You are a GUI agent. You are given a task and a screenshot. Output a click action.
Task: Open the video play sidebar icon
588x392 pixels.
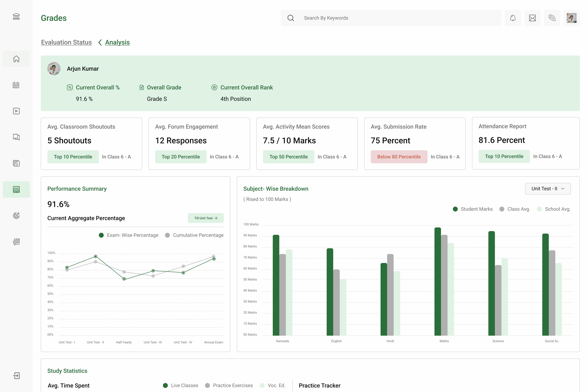pos(16,111)
